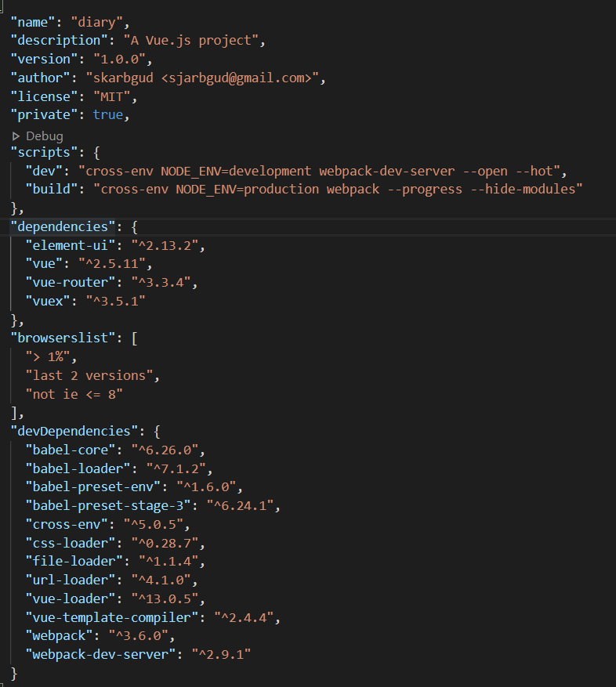
Task: Click the "babel-loader" key
Action: coord(78,468)
